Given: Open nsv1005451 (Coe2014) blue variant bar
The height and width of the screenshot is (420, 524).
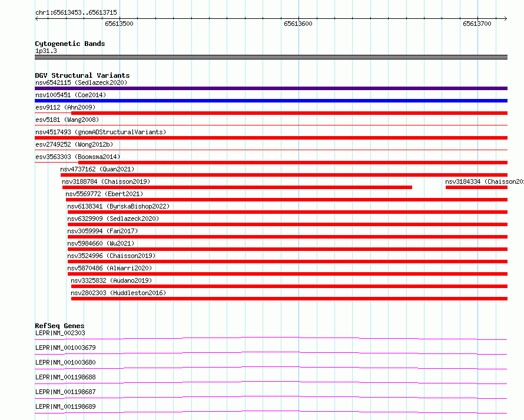Looking at the screenshot, I should point(271,101).
